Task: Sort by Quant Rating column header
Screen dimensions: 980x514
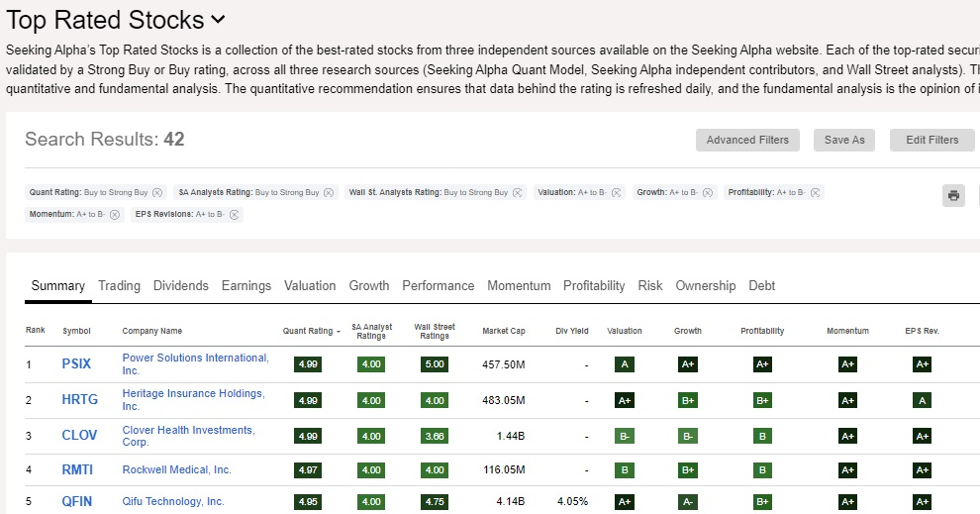Action: (x=311, y=331)
